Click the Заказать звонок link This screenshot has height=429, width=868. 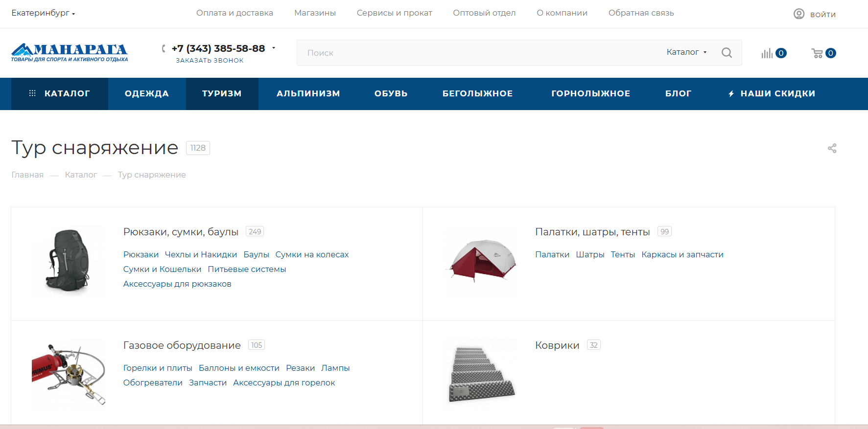(210, 61)
